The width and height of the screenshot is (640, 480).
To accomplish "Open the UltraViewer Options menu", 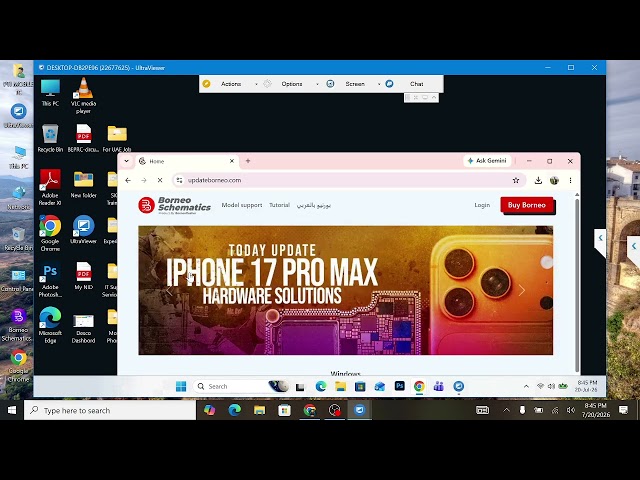I will click(292, 84).
